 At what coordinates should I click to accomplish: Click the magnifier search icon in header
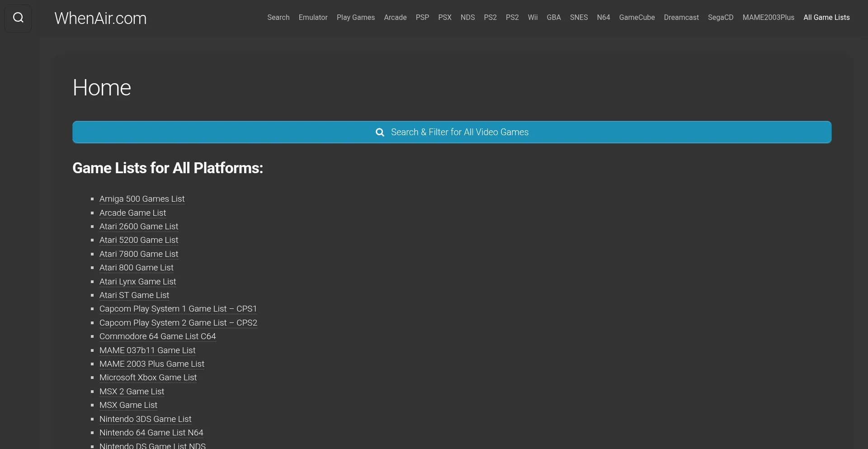(x=18, y=18)
